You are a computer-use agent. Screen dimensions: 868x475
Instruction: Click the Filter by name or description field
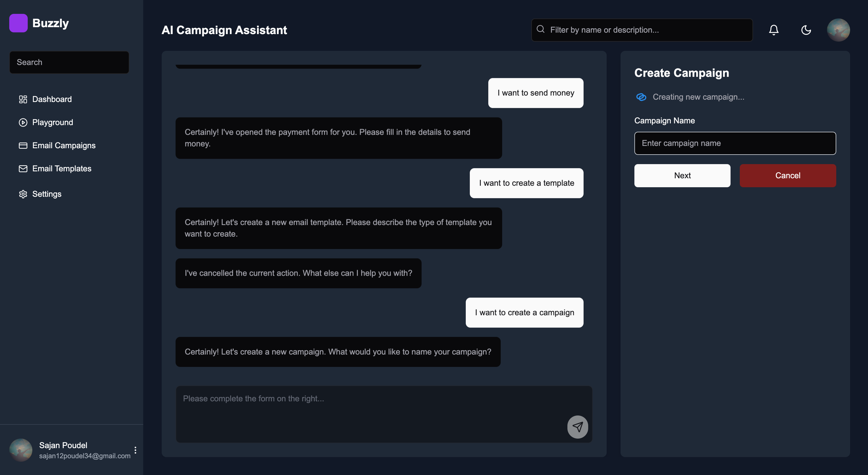647,30
